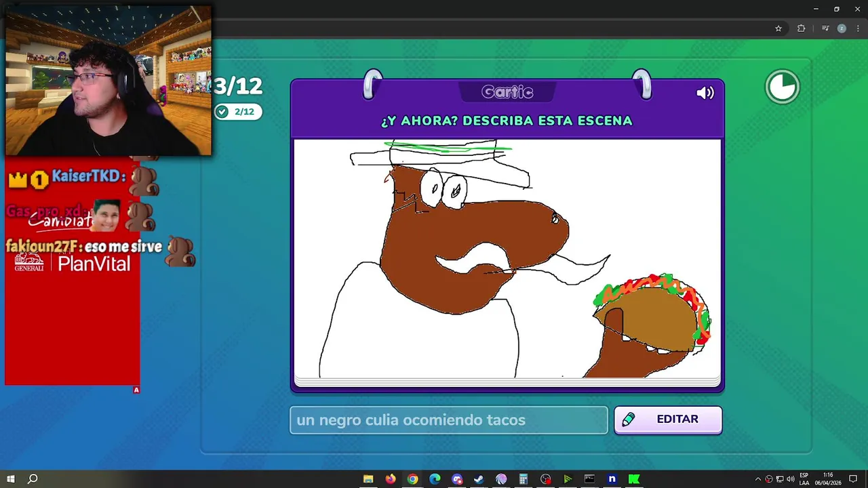The height and width of the screenshot is (488, 868).
Task: Mute the Gartic game sound speaker icon
Action: 705,93
